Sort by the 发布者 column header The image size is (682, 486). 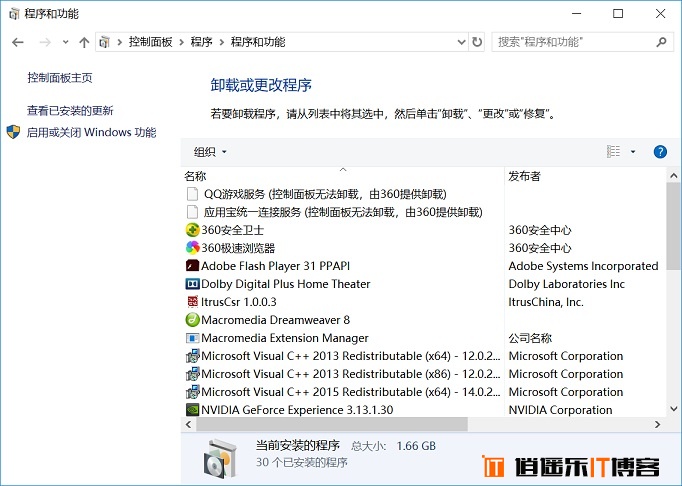(x=525, y=176)
